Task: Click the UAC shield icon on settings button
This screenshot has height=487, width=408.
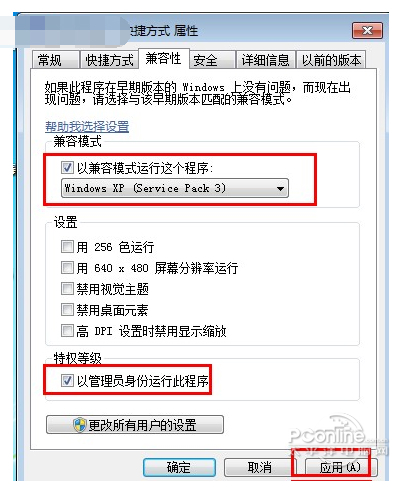Action: pyautogui.click(x=79, y=425)
